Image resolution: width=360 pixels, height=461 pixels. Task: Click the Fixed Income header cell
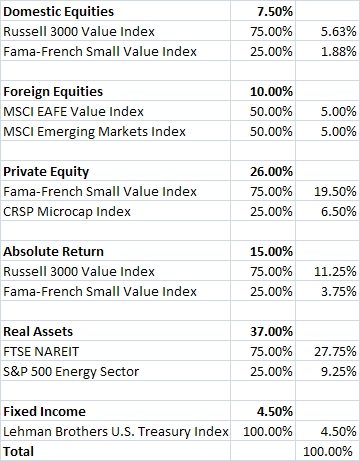click(115, 411)
